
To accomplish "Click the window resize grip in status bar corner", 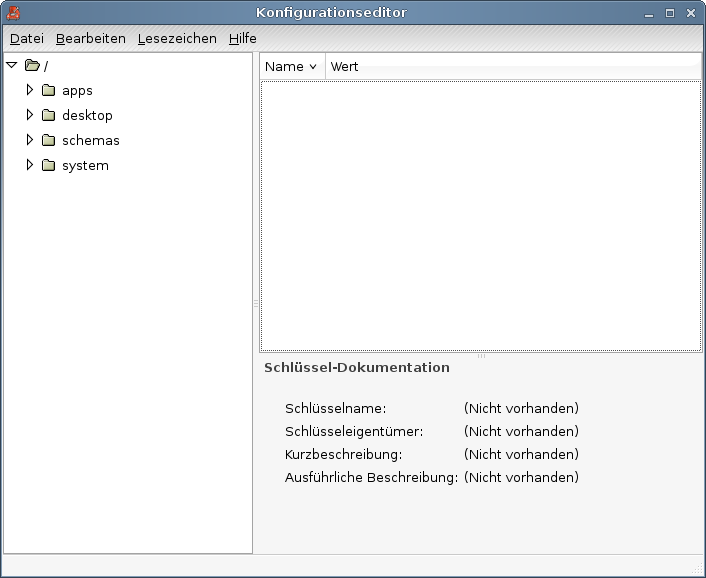I will point(696,569).
